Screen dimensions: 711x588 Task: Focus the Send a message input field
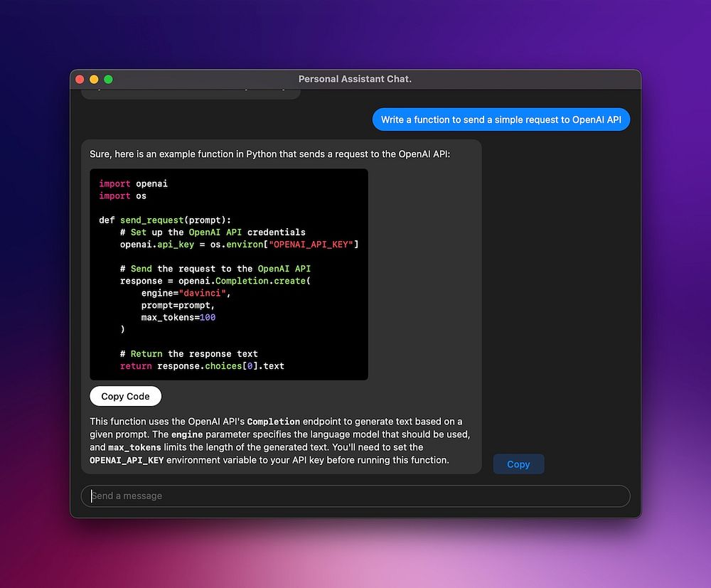(355, 496)
